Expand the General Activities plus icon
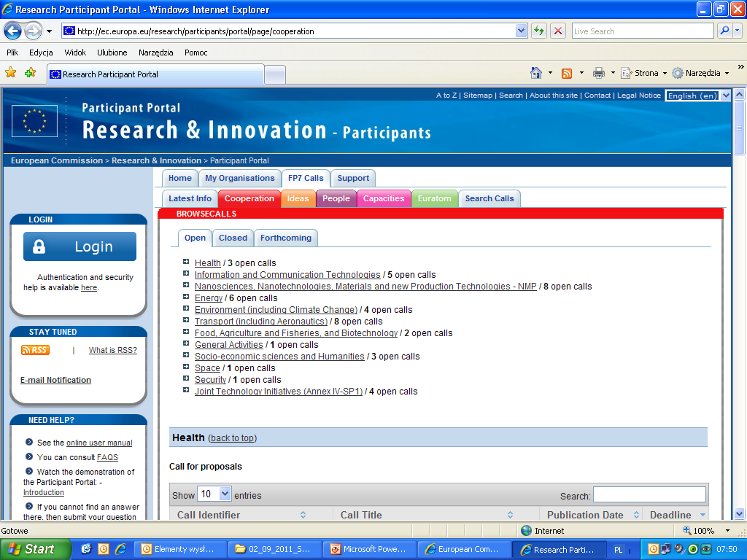747x560 pixels. 186,343
